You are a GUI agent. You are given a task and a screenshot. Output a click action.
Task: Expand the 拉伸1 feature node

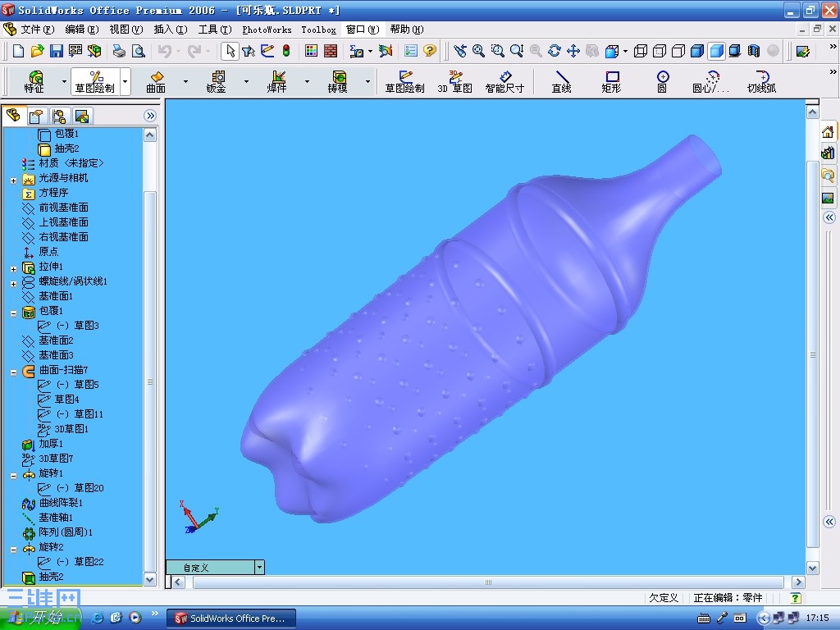tap(13, 269)
